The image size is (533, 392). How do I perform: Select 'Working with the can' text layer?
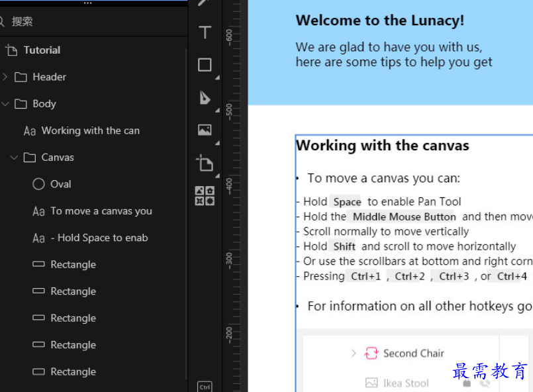click(93, 130)
